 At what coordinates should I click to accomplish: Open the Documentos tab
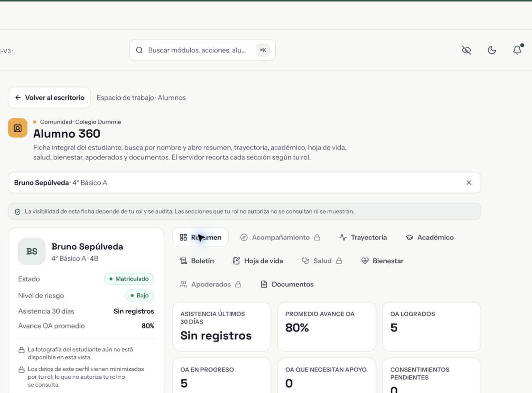point(287,284)
